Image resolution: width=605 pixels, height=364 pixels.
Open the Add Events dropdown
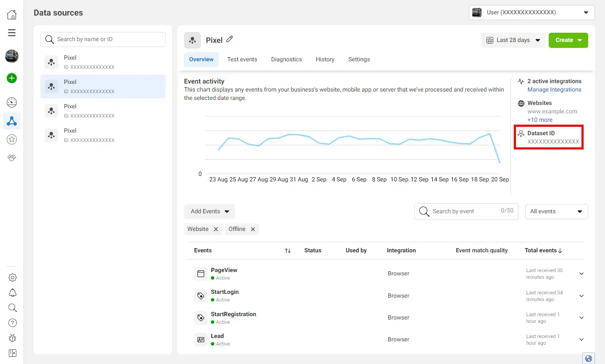click(x=210, y=212)
